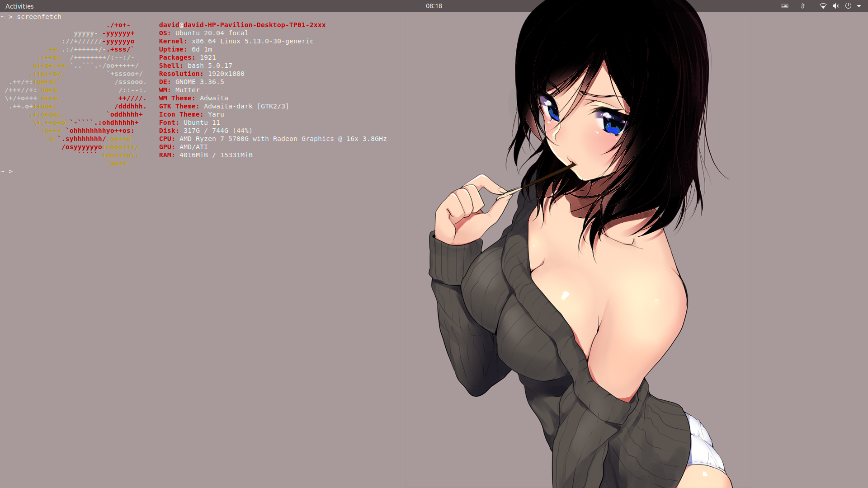Click the 'Packages: 1921' line

click(x=187, y=57)
